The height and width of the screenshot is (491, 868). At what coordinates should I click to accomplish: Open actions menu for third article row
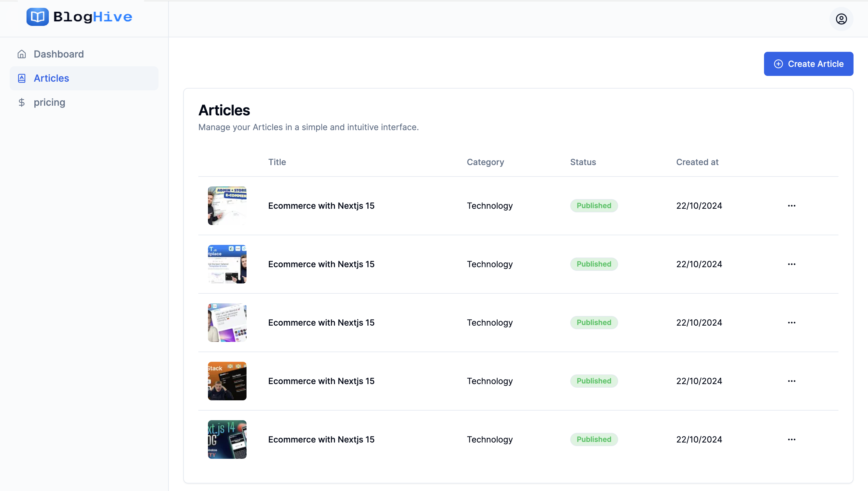[x=791, y=323]
